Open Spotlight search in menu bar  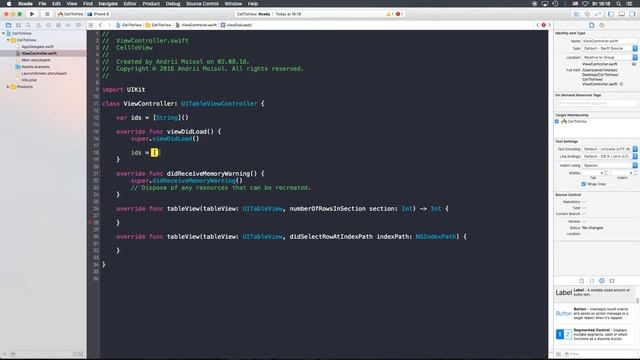click(618, 4)
